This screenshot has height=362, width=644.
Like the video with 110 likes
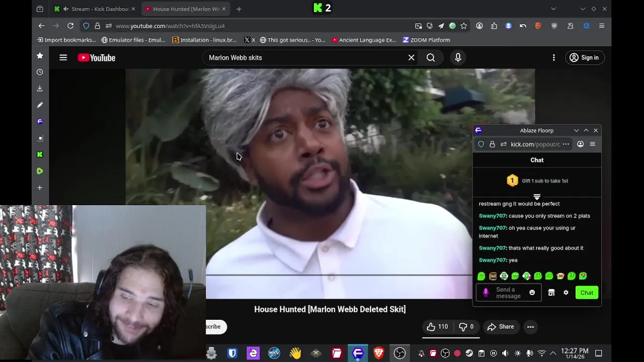click(x=437, y=327)
